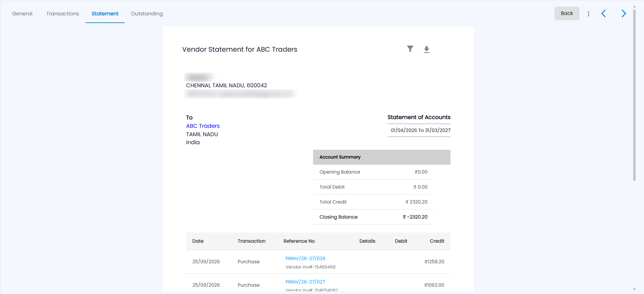Viewport: 644px width, 294px height.
Task: Open the three-dot more options menu
Action: pos(589,14)
